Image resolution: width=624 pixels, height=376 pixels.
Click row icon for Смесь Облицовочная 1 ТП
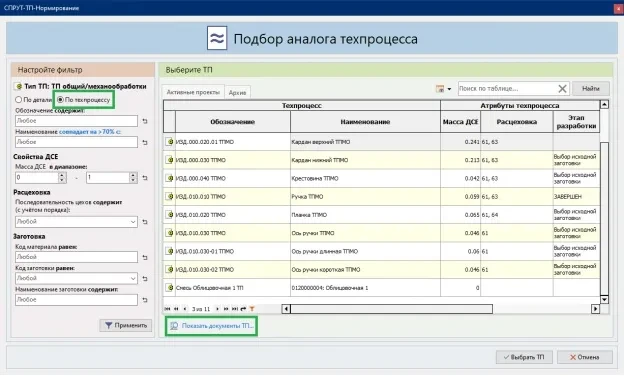170,287
